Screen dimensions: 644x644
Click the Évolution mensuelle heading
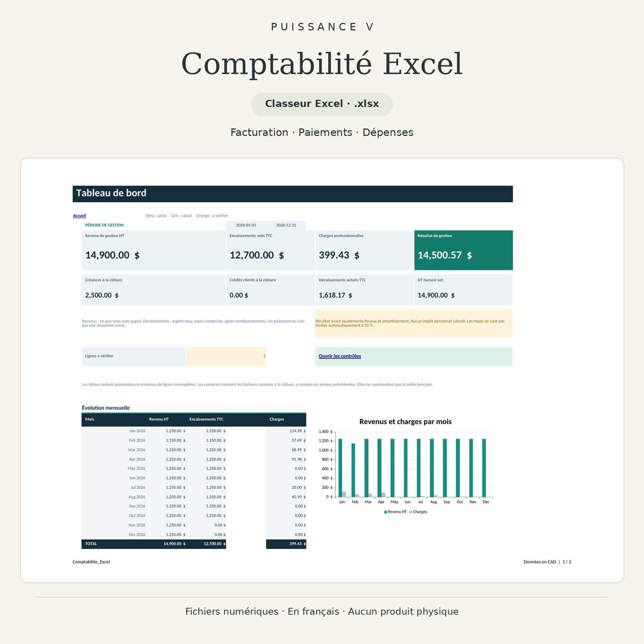tap(106, 408)
